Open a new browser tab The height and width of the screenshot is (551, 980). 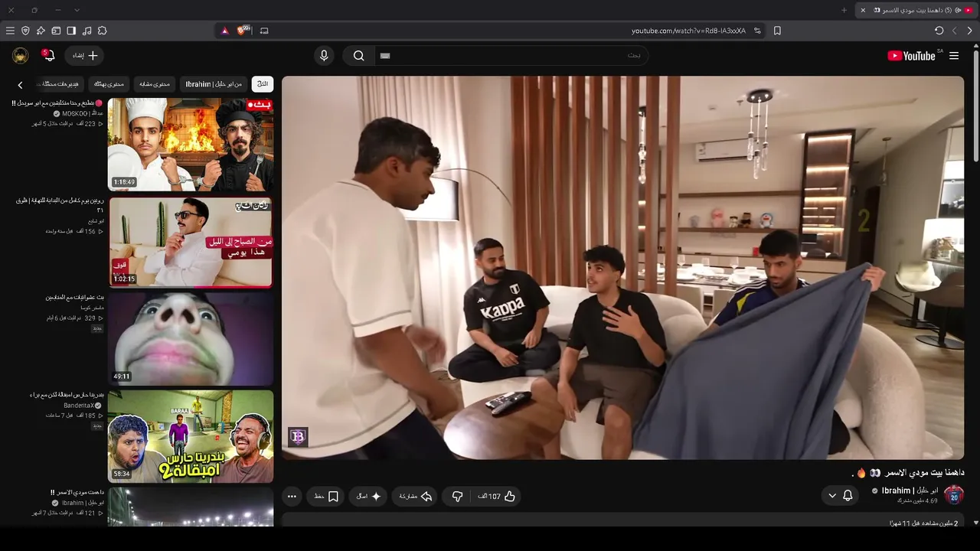(x=844, y=10)
